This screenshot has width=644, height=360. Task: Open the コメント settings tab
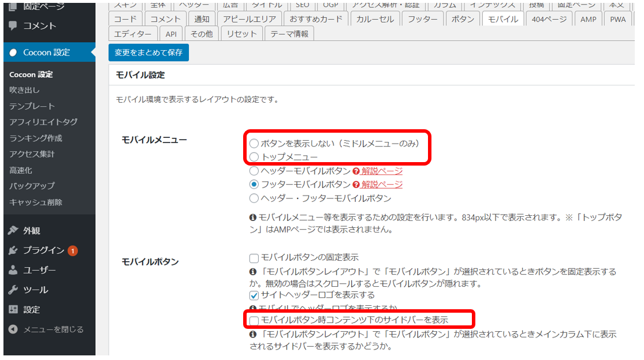165,19
